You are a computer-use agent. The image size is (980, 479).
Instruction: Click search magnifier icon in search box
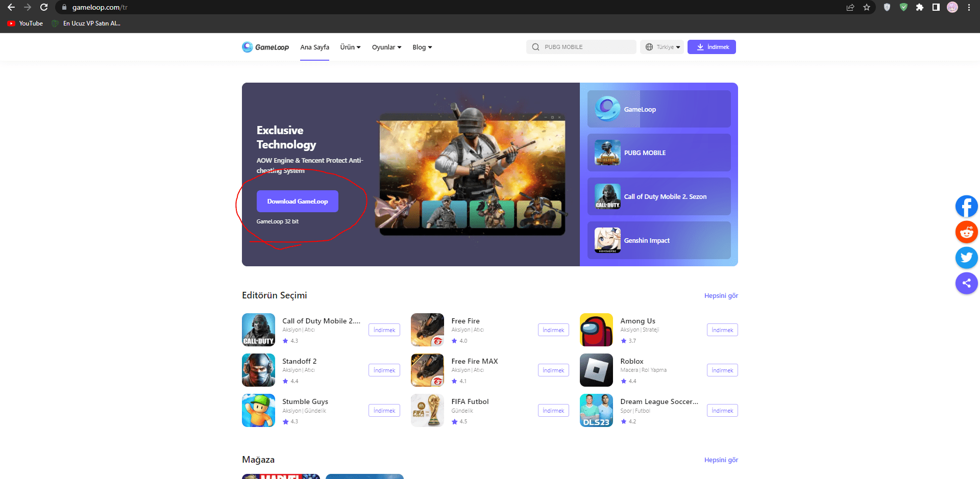click(x=535, y=47)
